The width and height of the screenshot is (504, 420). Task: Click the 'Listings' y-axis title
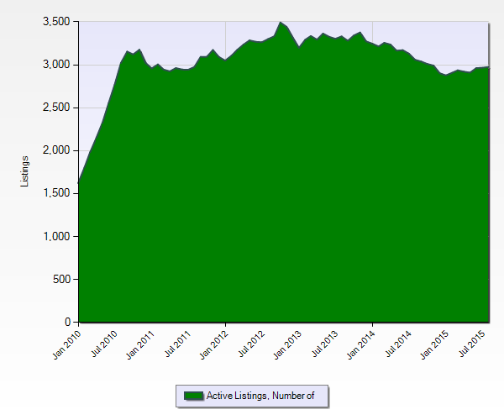click(24, 171)
